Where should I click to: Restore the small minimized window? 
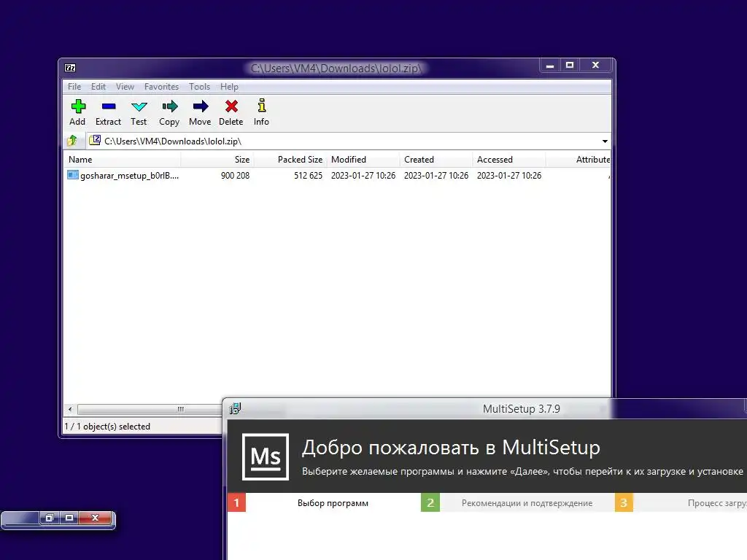(x=49, y=518)
